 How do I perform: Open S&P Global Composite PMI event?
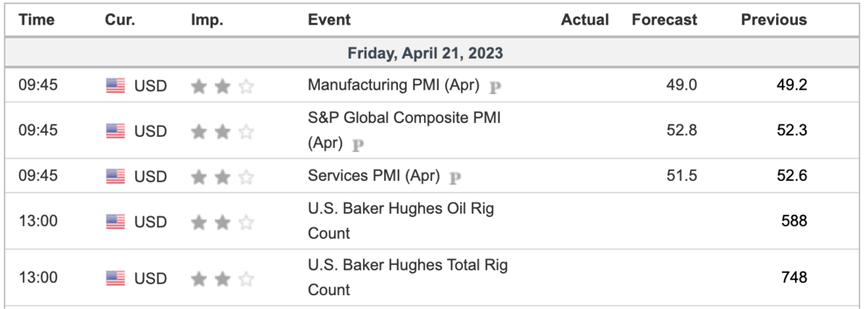pyautogui.click(x=404, y=130)
